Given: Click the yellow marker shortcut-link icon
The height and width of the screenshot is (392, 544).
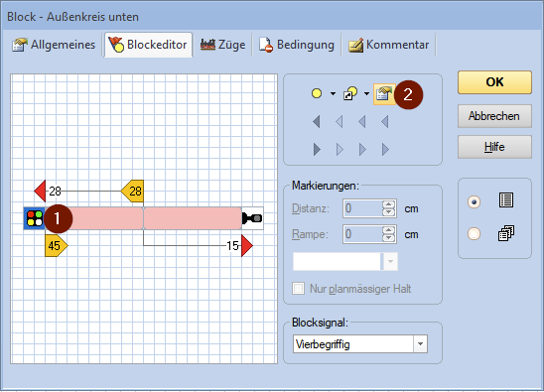Looking at the screenshot, I should click(350, 93).
